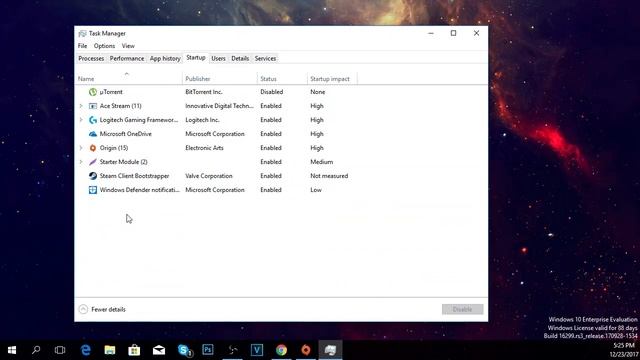Click the Low startup impact value
640x360 pixels.
click(x=316, y=190)
